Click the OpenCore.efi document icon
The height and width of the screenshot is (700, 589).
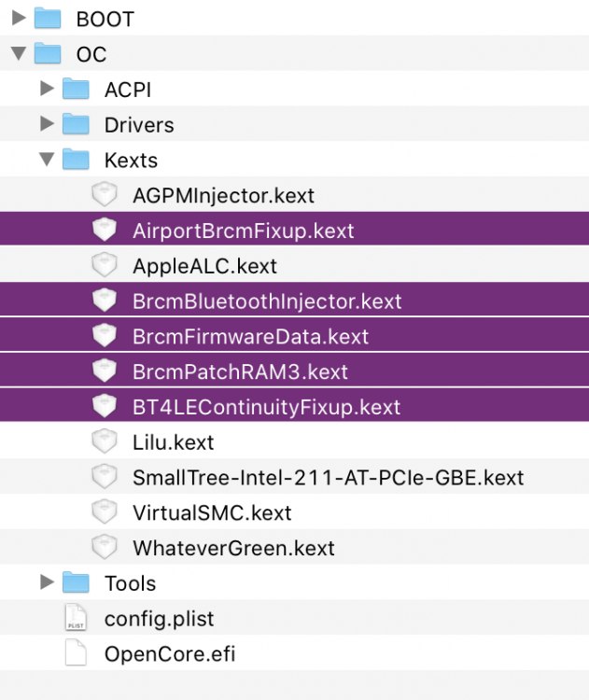[76, 652]
